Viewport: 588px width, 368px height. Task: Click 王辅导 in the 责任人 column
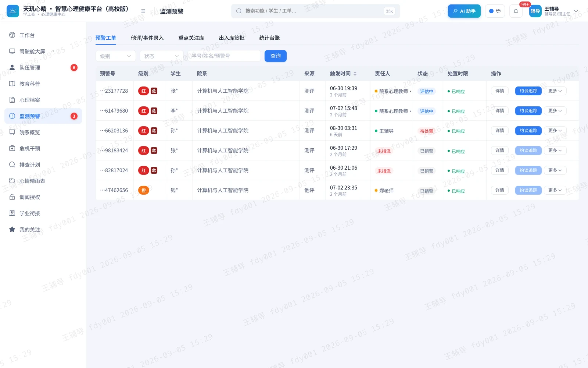[386, 131]
